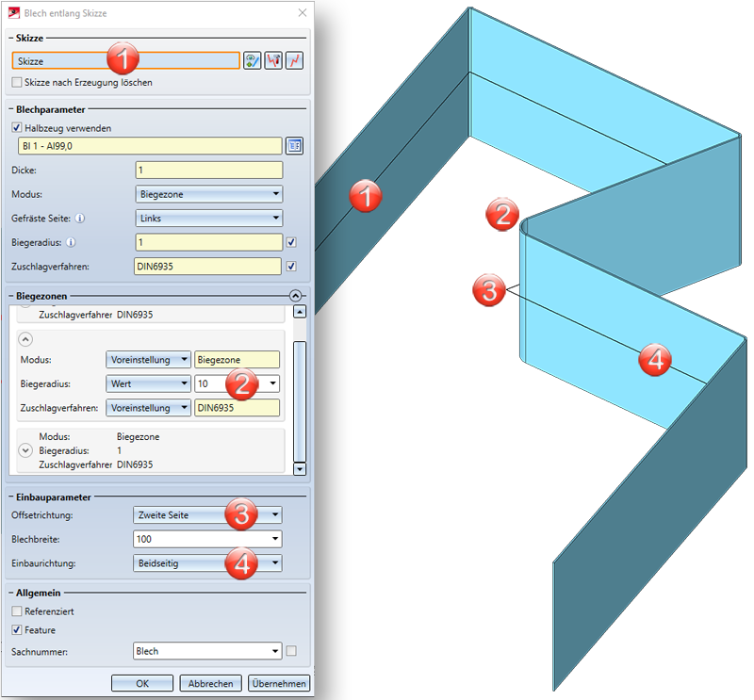Click the Biegeradius value field in Blechparameter
This screenshot has height=700, width=754.
point(209,242)
